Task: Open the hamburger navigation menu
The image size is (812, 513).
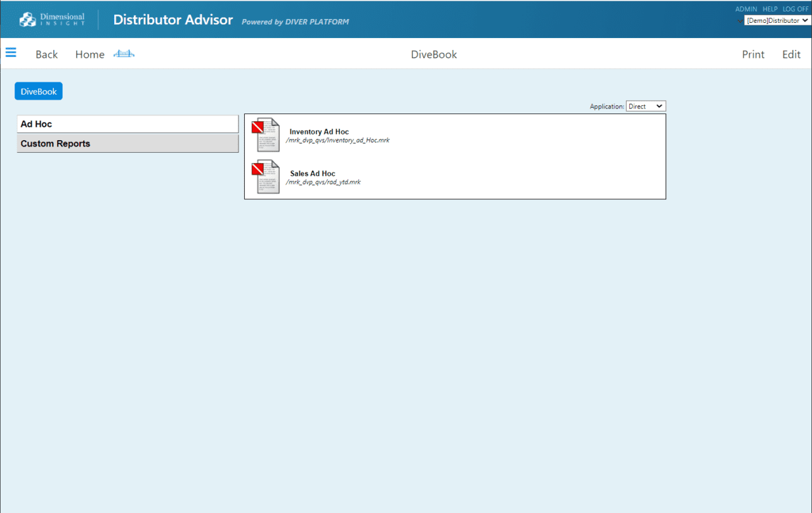Action: click(11, 53)
